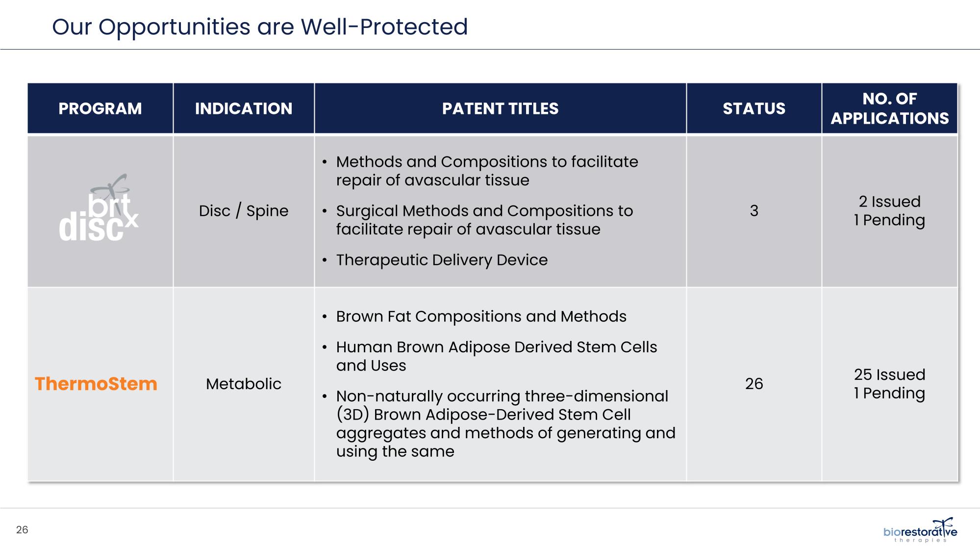The width and height of the screenshot is (980, 552).
Task: Click the page number 26 in footer
Action: 22,530
